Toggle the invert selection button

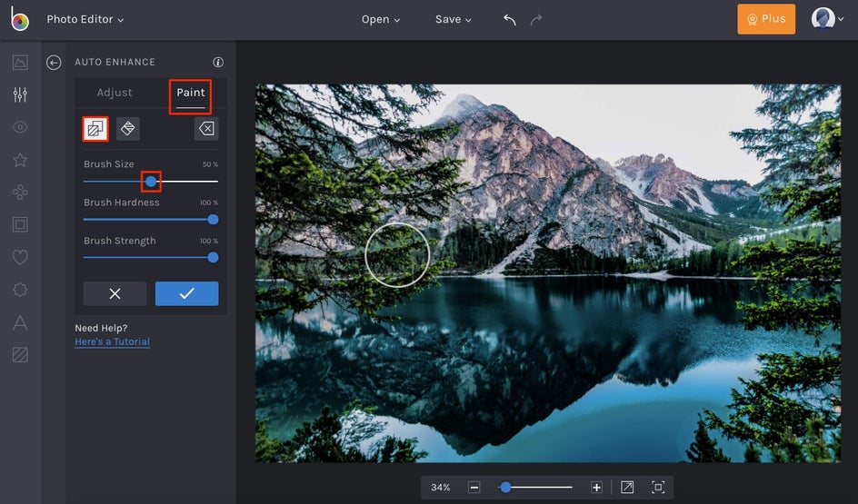128,129
